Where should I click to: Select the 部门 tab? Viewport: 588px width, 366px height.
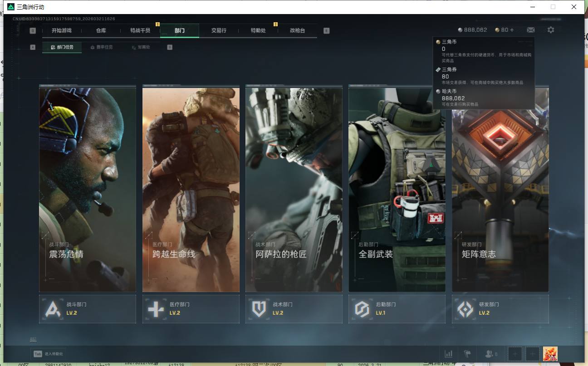pyautogui.click(x=180, y=31)
